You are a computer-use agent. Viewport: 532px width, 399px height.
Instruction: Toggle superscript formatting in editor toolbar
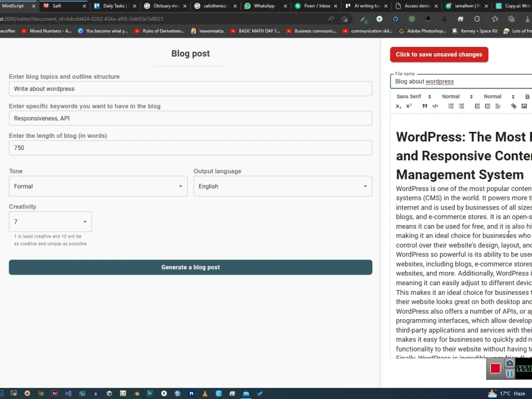[x=409, y=106]
